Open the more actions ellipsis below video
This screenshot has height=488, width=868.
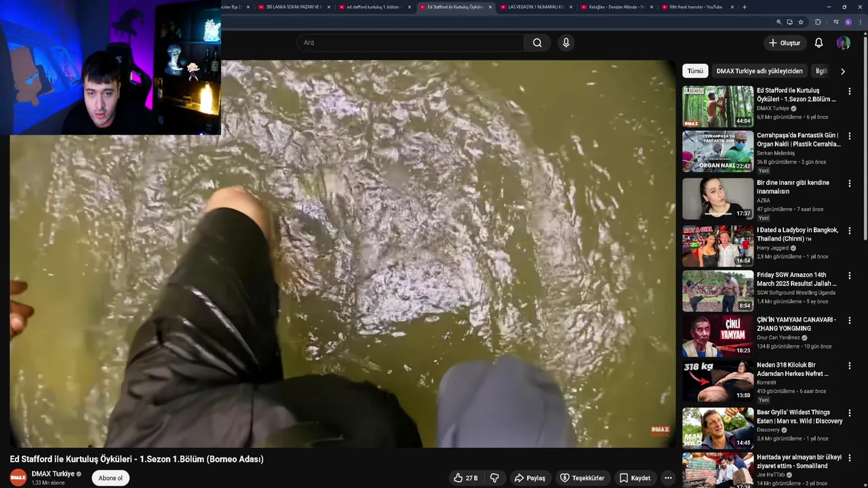(x=668, y=478)
